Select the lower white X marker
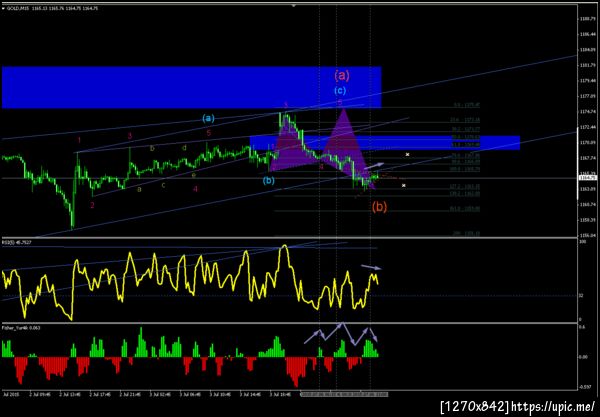 pos(404,186)
